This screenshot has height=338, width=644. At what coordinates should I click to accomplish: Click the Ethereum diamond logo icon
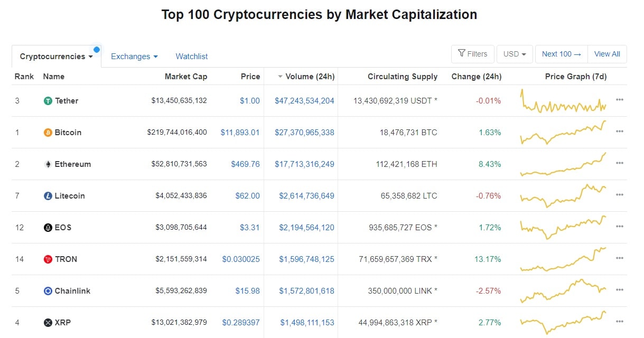[48, 164]
